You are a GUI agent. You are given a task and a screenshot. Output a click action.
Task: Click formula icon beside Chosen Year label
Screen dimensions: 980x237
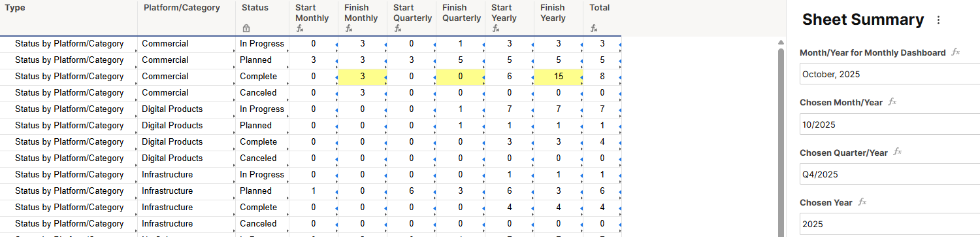pyautogui.click(x=862, y=202)
